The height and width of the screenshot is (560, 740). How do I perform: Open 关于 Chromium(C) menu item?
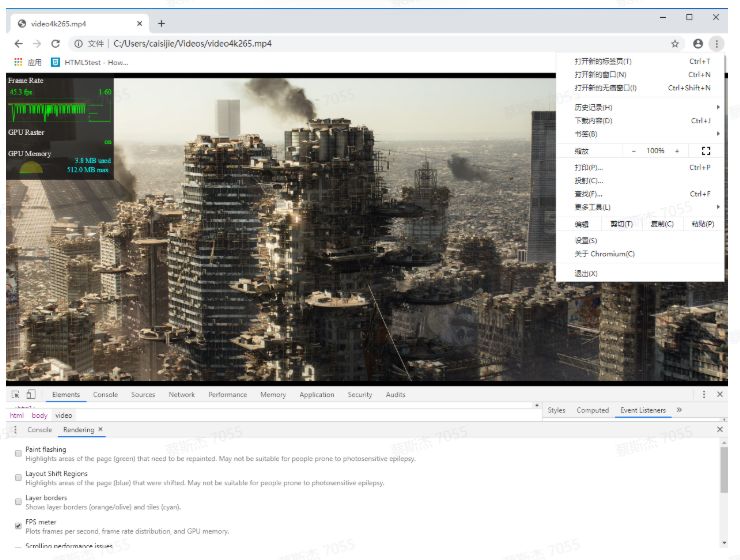(640, 254)
